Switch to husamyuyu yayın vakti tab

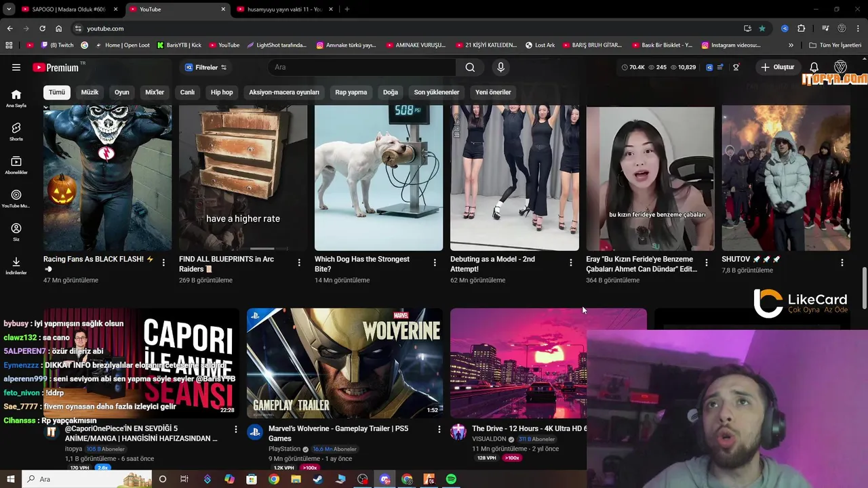(284, 9)
